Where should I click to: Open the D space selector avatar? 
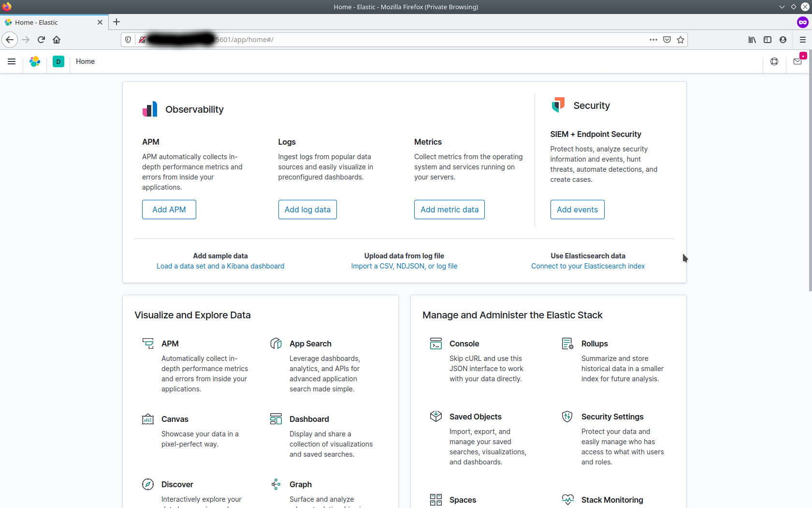tap(58, 61)
